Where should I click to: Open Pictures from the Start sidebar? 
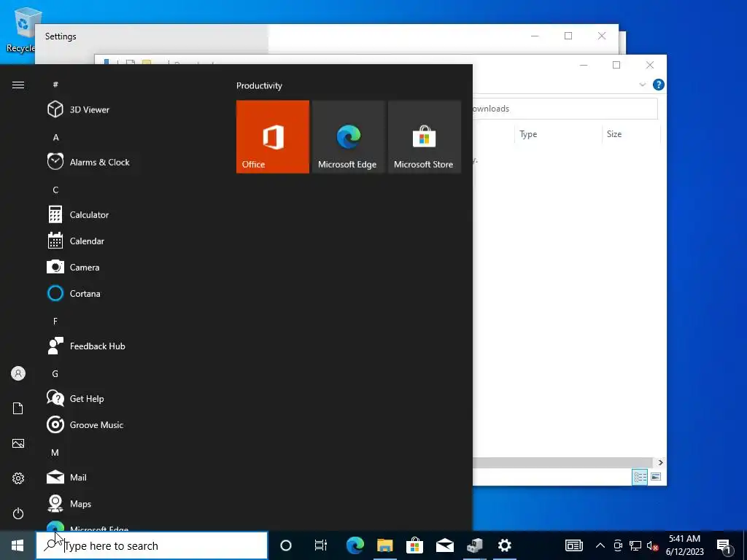tap(18, 443)
